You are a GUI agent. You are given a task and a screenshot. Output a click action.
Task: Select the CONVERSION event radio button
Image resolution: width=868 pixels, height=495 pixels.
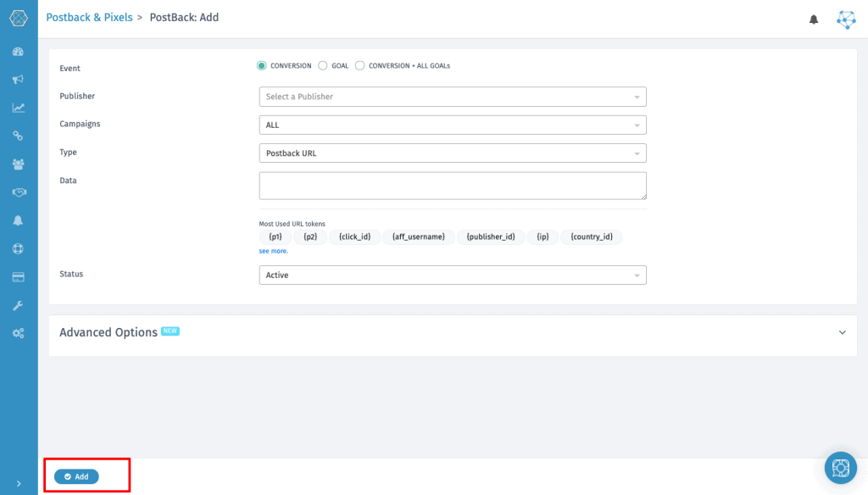261,65
